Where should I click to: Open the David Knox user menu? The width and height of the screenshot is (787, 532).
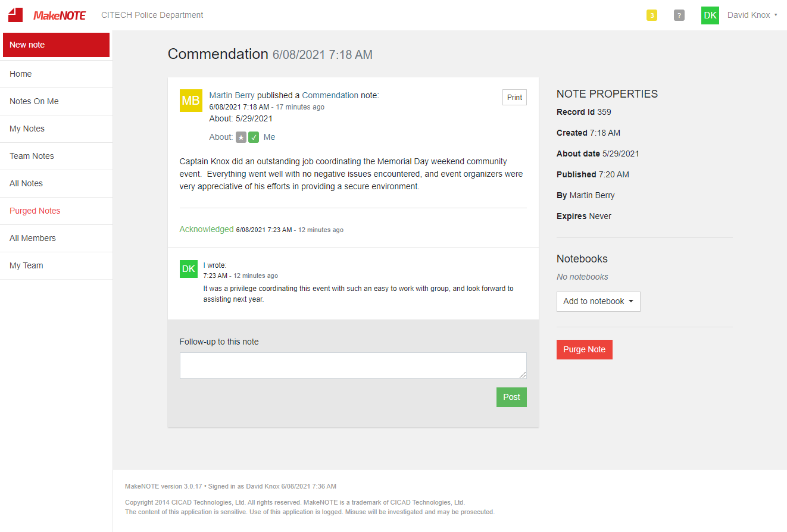[x=752, y=15]
